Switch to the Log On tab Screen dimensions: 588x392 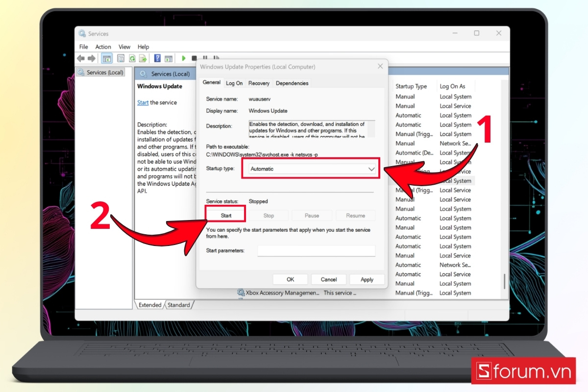234,83
